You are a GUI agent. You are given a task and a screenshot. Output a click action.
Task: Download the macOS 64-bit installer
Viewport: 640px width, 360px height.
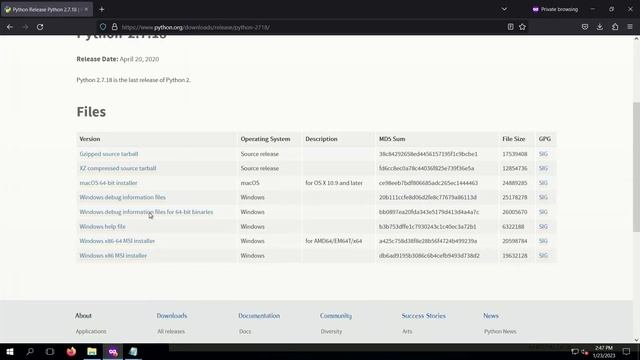point(108,183)
